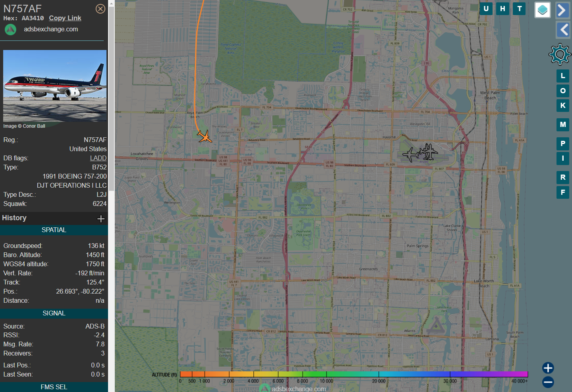The image size is (572, 392).
Task: Toggle the M map option
Action: click(562, 125)
